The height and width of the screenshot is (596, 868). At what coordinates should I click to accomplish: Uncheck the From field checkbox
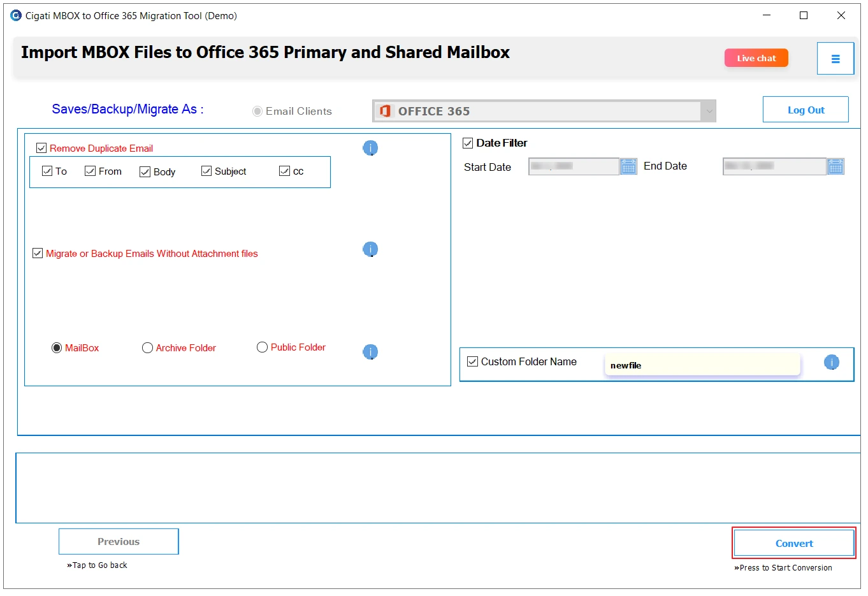tap(90, 171)
